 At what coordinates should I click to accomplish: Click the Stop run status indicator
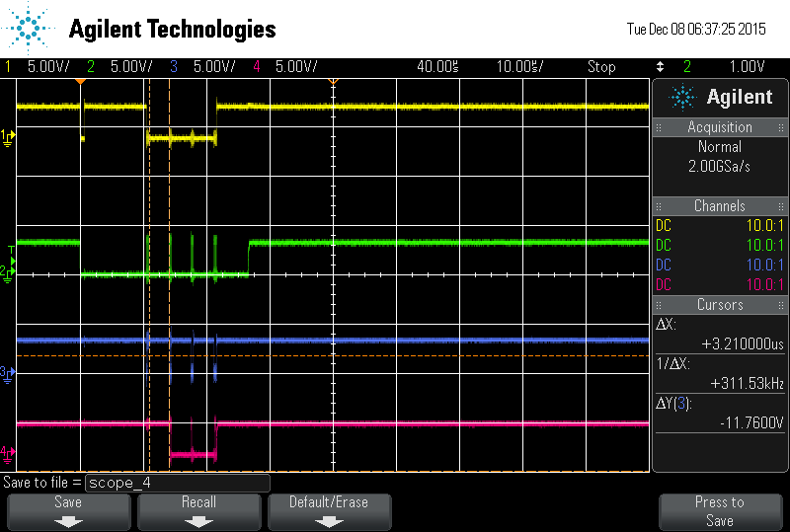pos(601,66)
